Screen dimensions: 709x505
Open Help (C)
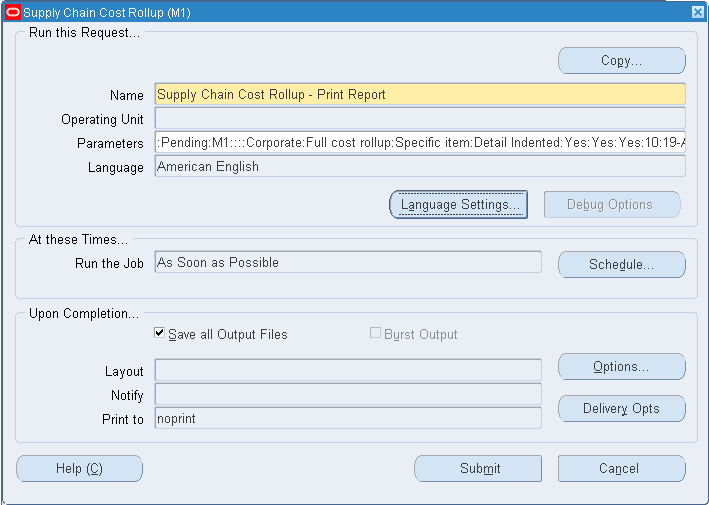[x=80, y=468]
